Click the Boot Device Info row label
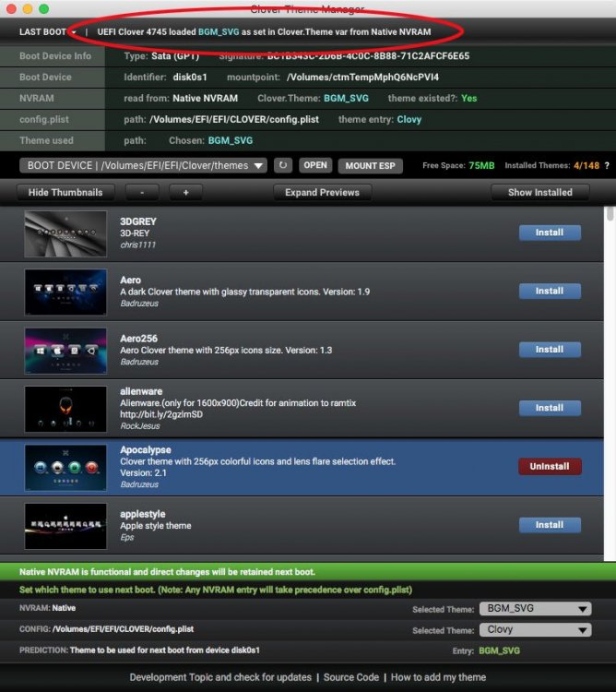The height and width of the screenshot is (692, 616). click(x=55, y=56)
